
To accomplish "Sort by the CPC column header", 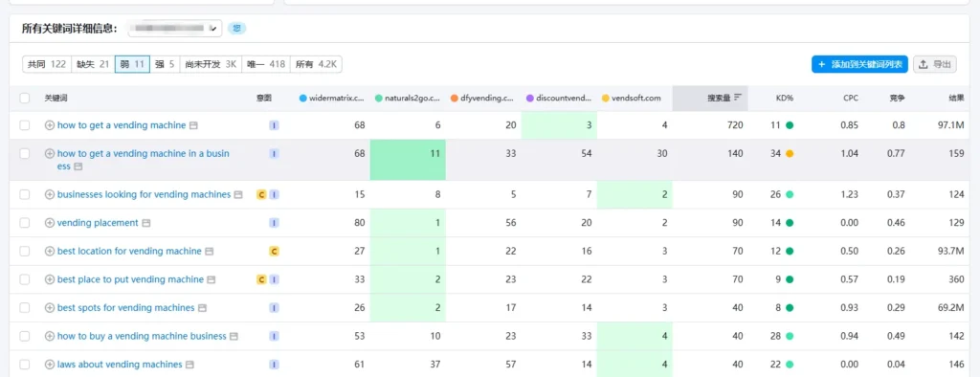I will 850,99.
